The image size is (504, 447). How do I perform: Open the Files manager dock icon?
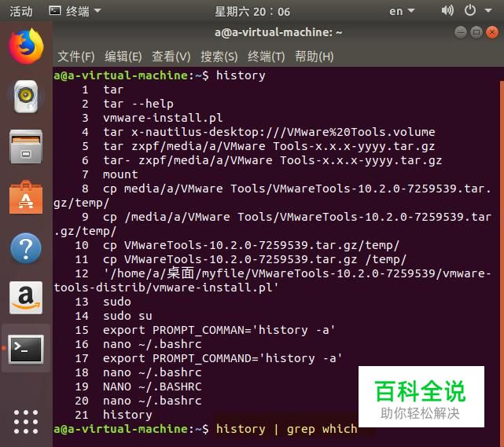[26, 146]
